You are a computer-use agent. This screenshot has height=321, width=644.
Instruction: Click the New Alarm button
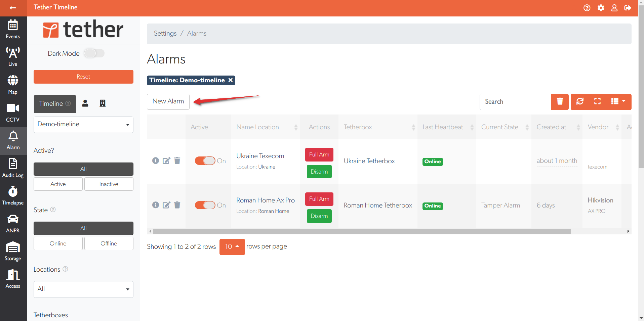tap(168, 101)
